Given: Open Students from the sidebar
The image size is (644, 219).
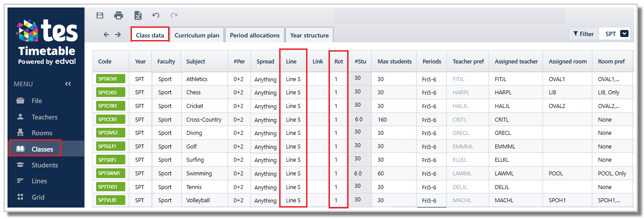Looking at the screenshot, I should click(x=45, y=165).
